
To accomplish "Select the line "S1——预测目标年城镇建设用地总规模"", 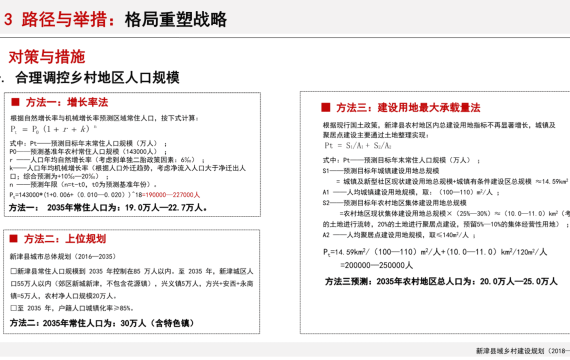I will click(x=381, y=171).
